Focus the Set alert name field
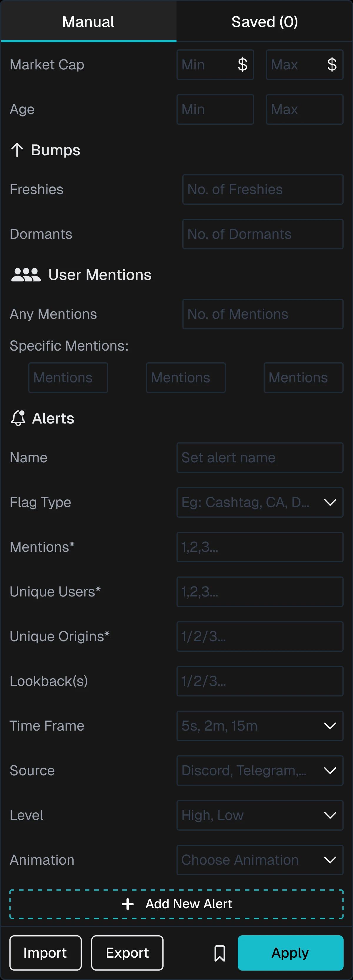The image size is (353, 980). (x=260, y=457)
